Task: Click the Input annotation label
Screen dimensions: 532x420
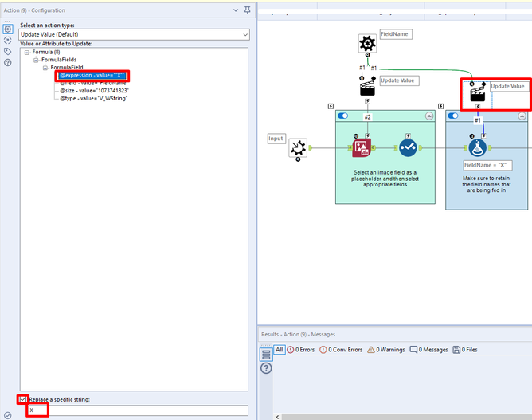Action: coord(276,139)
